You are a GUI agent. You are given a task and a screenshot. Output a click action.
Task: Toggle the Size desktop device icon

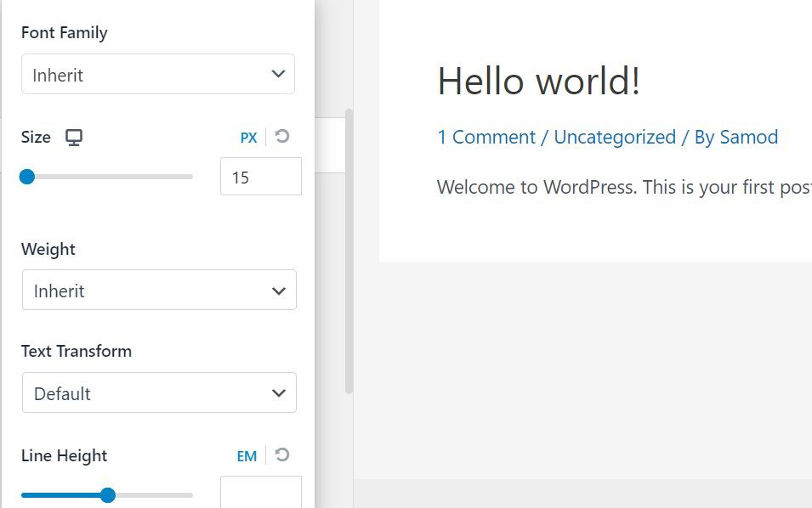(x=74, y=138)
